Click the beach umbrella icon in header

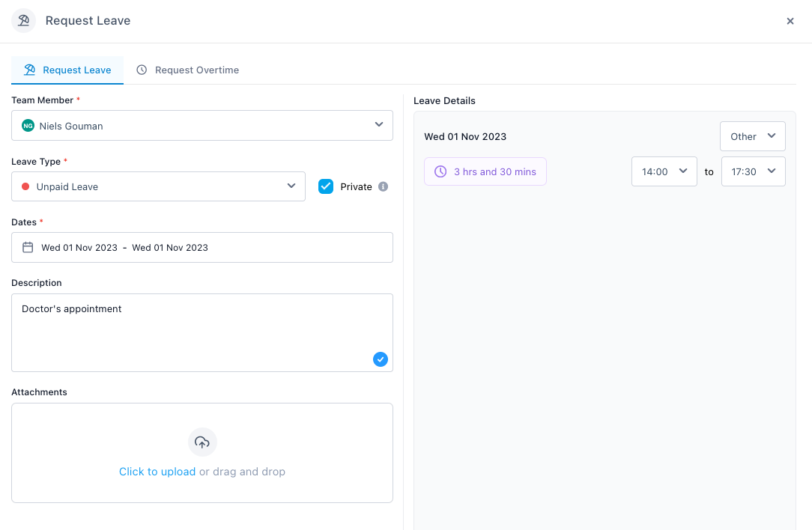(24, 21)
